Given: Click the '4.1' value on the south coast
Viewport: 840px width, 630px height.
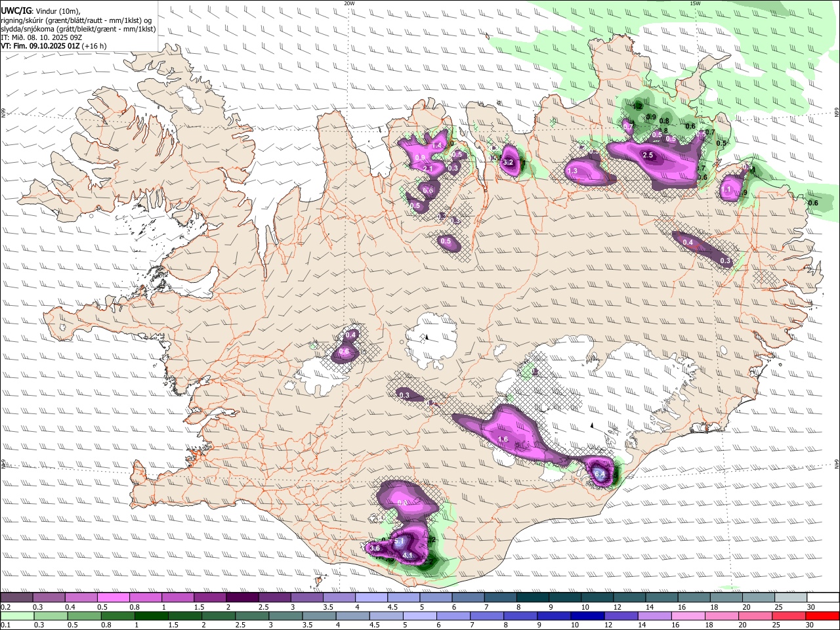Looking at the screenshot, I should [x=408, y=556].
